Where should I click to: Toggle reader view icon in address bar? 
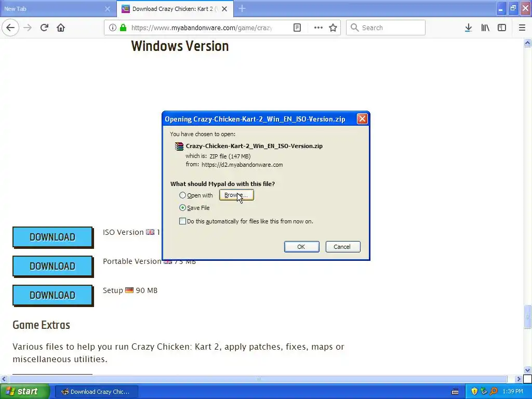[297, 28]
